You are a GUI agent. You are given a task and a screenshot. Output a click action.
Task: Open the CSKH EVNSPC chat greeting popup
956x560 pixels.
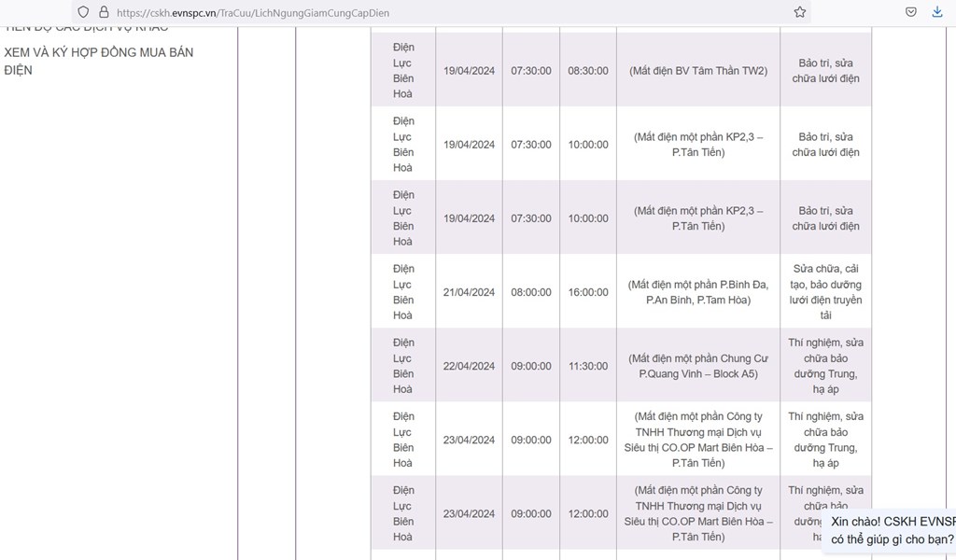[x=890, y=531]
